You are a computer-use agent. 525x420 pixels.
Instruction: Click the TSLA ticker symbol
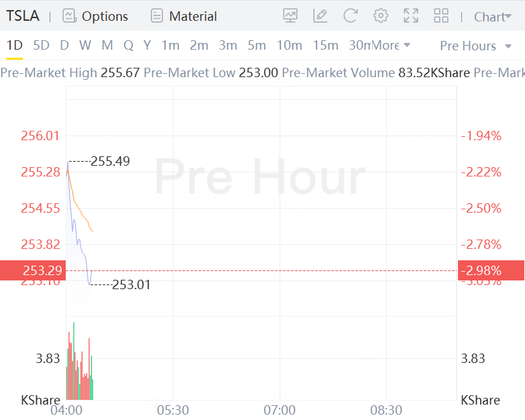23,16
